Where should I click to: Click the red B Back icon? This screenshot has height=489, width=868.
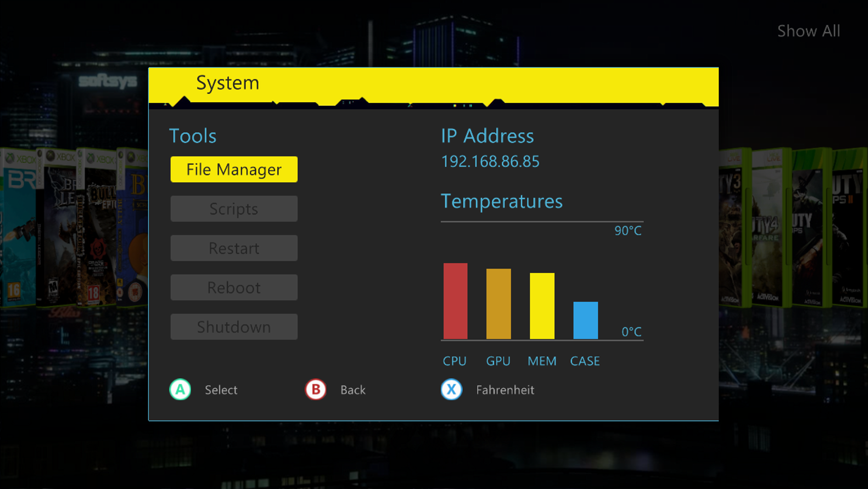tap(316, 389)
